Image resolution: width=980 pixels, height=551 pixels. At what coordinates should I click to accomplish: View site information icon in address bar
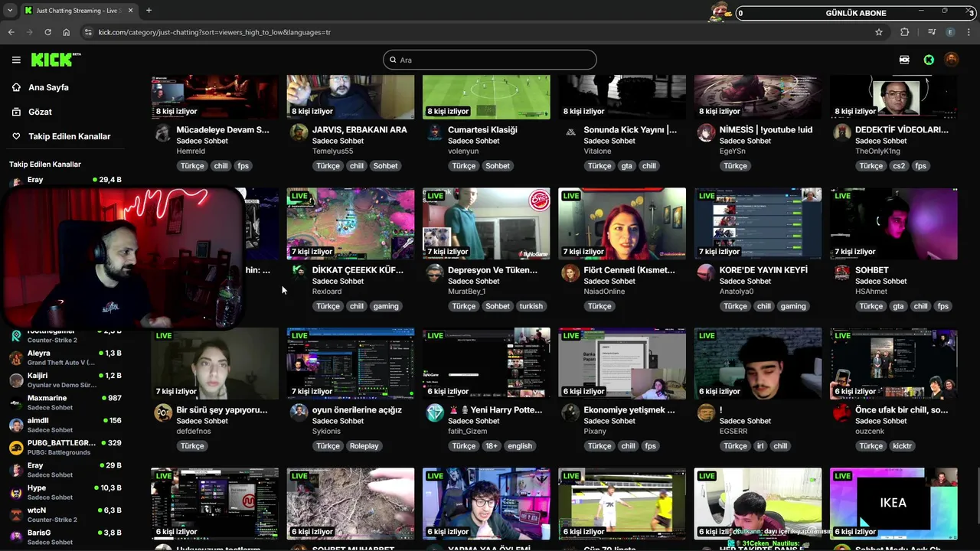[x=88, y=32]
